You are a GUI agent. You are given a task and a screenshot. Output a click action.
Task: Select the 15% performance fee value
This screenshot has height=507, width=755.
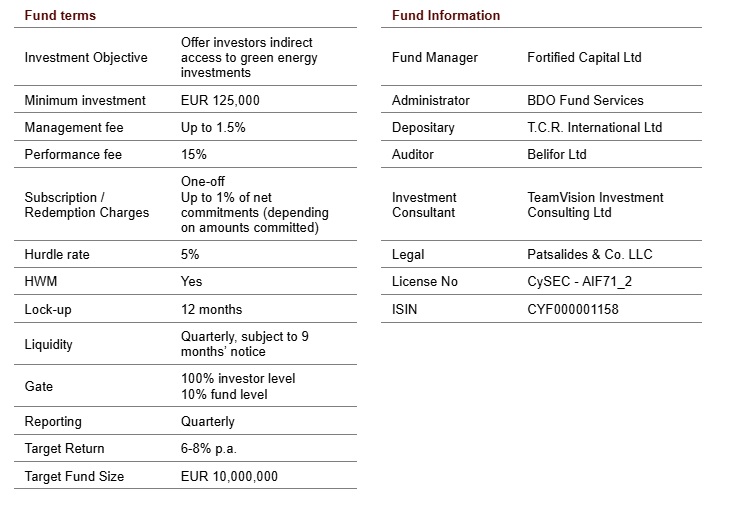click(194, 155)
